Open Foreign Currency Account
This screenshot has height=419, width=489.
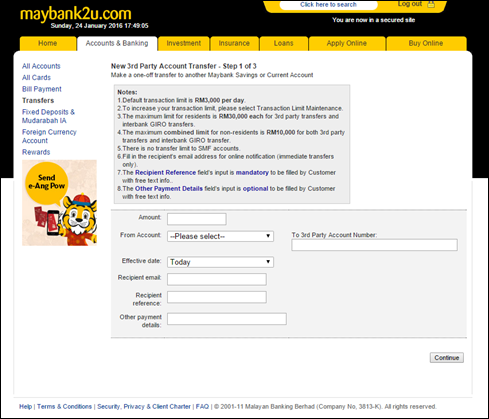tap(49, 136)
